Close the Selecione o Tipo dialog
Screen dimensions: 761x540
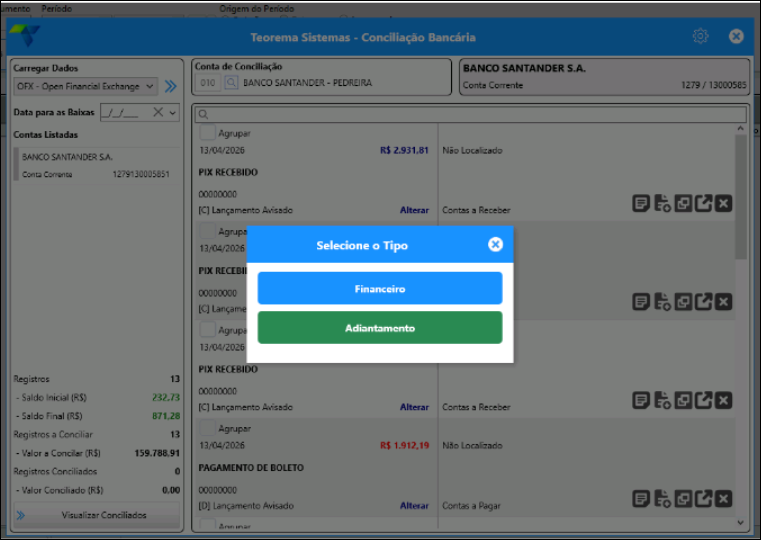pos(495,245)
